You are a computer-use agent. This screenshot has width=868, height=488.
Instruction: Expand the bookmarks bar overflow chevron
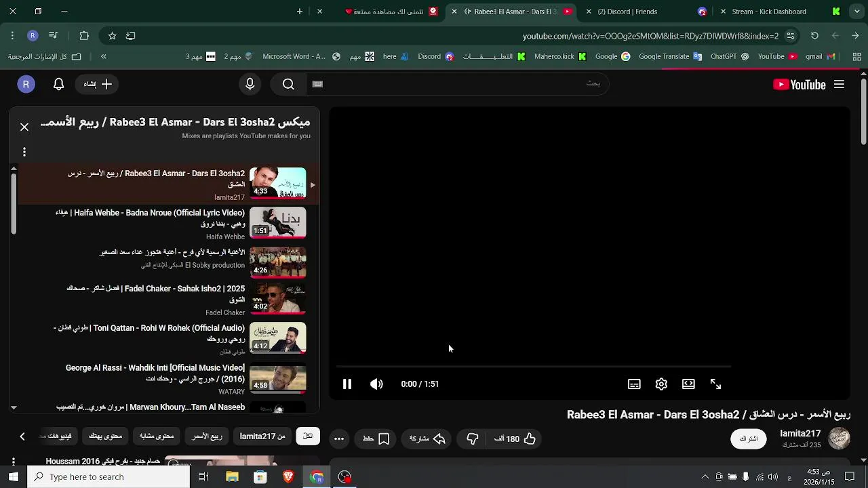coord(104,56)
